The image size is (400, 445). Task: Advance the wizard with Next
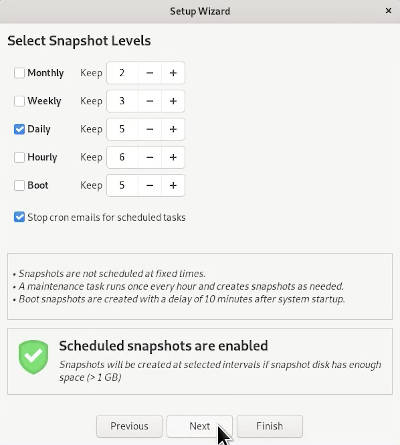200,426
